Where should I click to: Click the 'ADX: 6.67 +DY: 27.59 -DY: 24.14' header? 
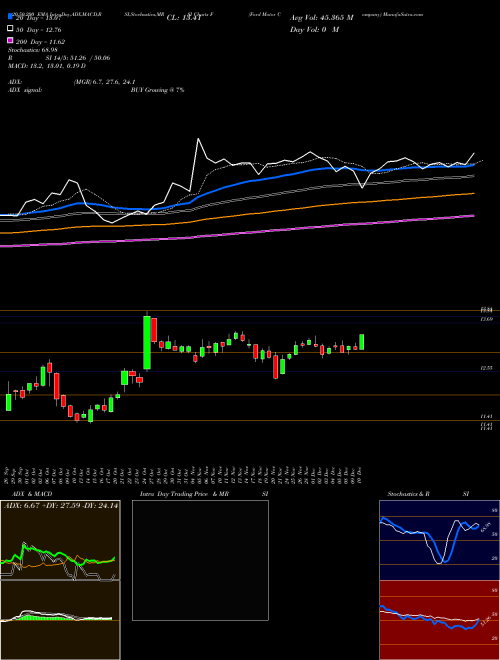(x=61, y=506)
